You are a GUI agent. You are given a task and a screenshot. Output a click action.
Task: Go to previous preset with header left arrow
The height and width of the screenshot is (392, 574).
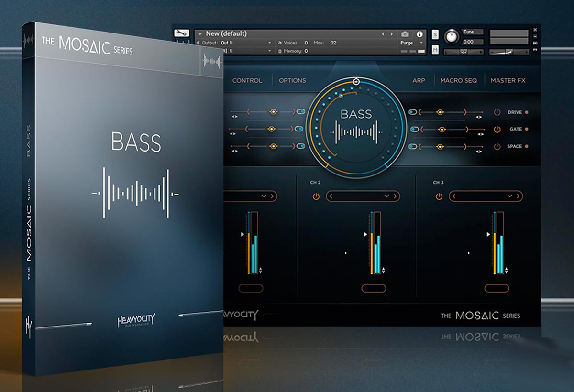pyautogui.click(x=383, y=34)
